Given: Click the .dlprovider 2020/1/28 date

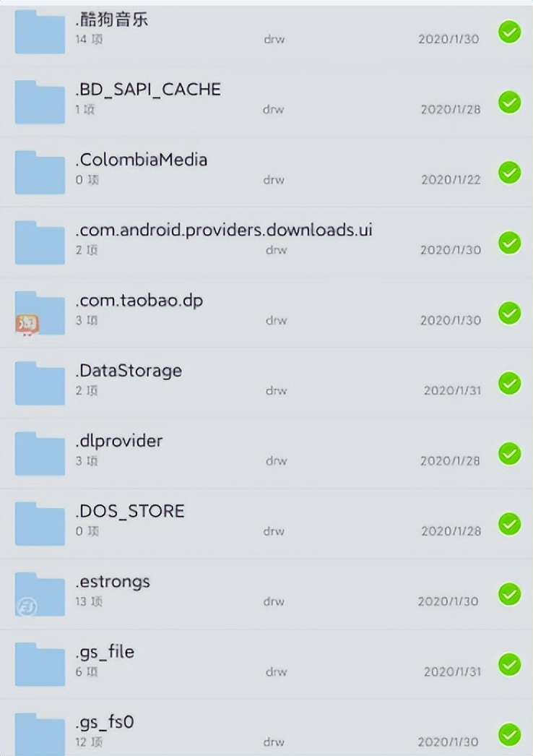Looking at the screenshot, I should tap(450, 461).
